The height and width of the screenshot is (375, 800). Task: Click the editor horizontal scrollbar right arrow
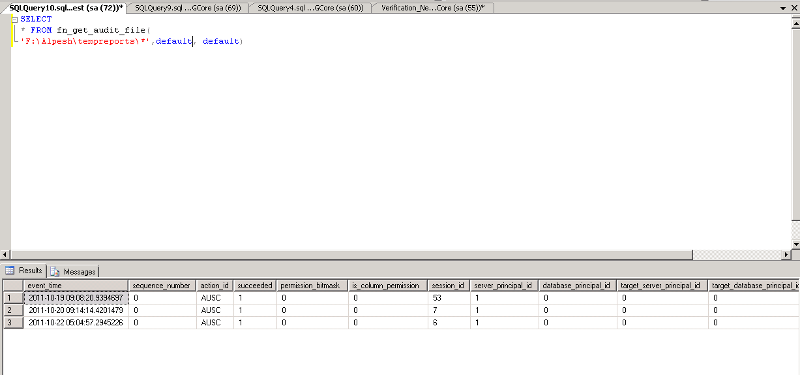pyautogui.click(x=786, y=254)
